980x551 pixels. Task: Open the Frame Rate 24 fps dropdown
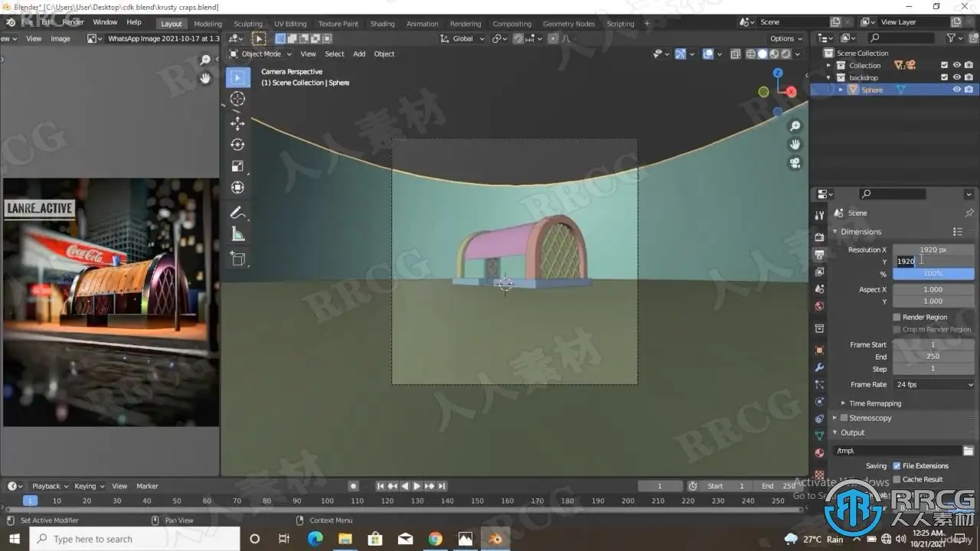tap(933, 384)
